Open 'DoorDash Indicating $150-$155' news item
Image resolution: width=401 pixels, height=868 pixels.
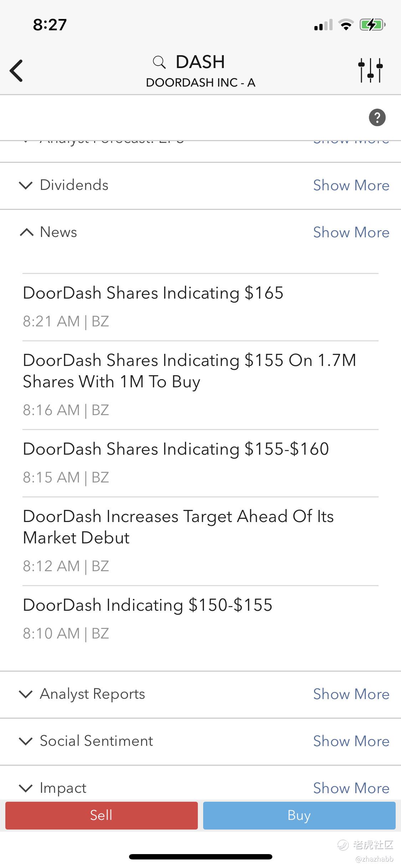pos(148,605)
